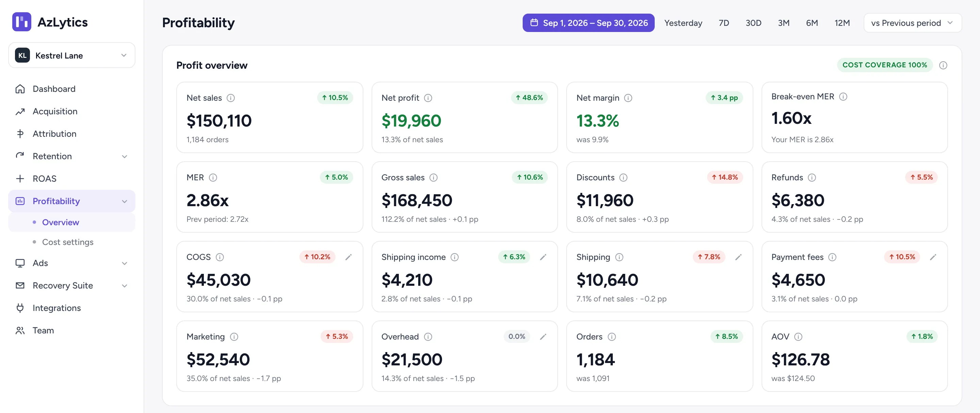Click the Orders info icon
The width and height of the screenshot is (980, 413).
tap(612, 336)
